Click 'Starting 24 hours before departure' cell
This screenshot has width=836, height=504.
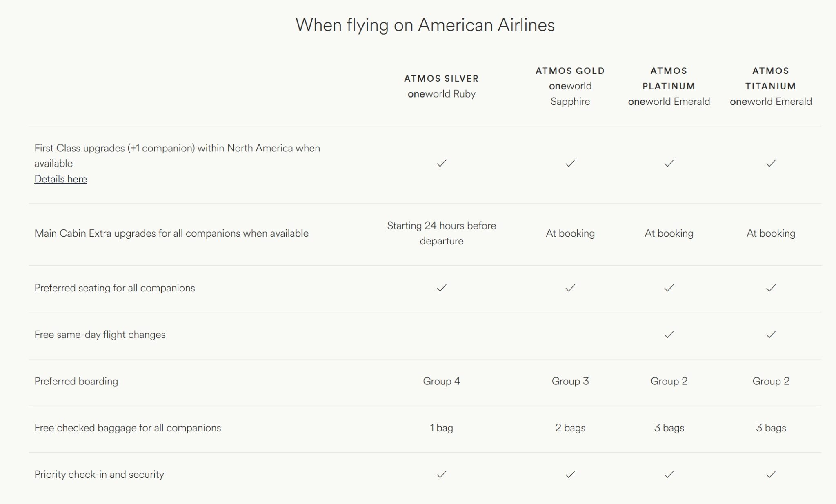click(x=442, y=233)
